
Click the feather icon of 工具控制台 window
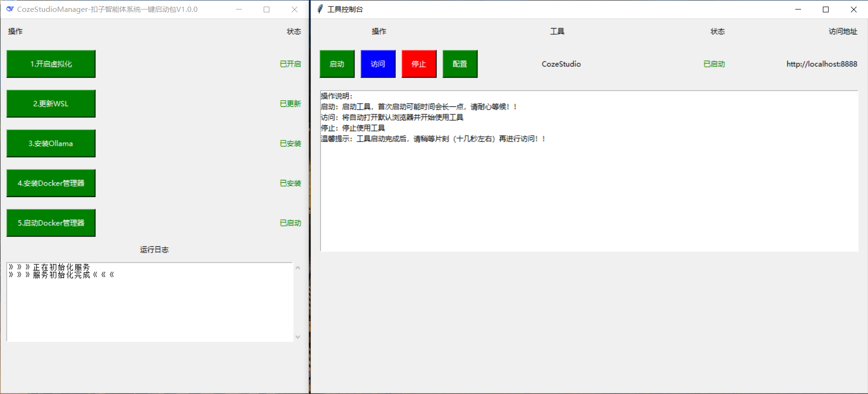pos(320,9)
